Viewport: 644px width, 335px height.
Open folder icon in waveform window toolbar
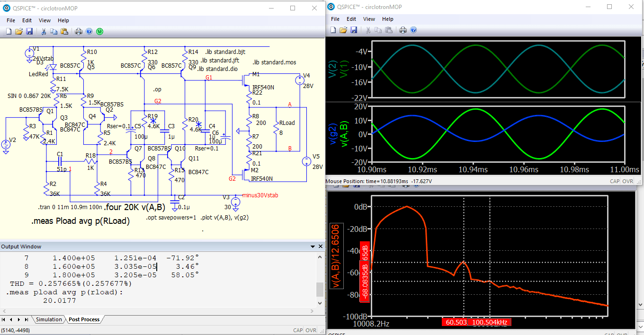343,29
